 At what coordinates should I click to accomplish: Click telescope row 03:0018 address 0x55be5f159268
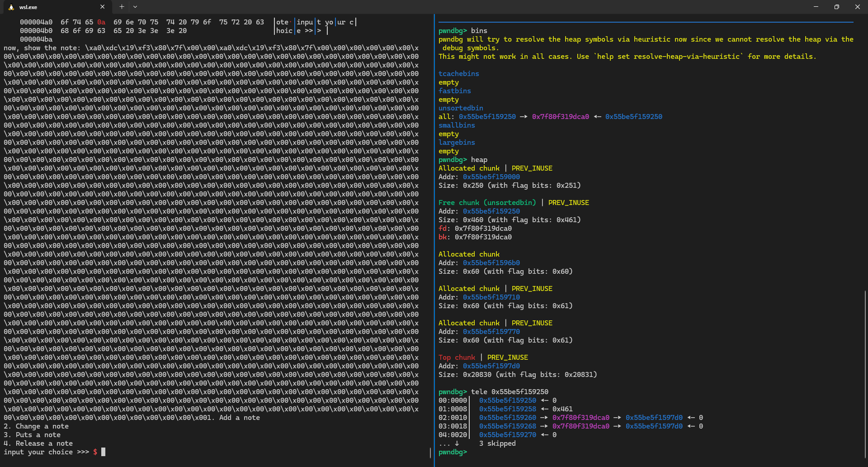pos(508,426)
